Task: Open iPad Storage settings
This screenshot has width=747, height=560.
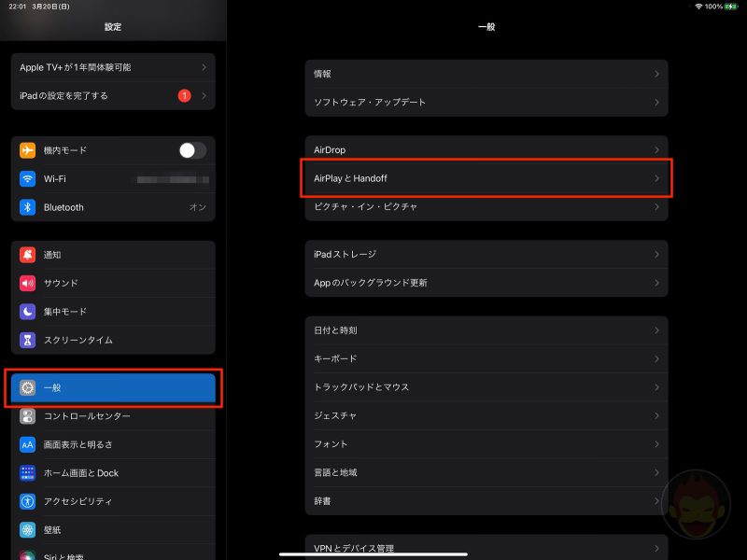Action: [x=486, y=254]
